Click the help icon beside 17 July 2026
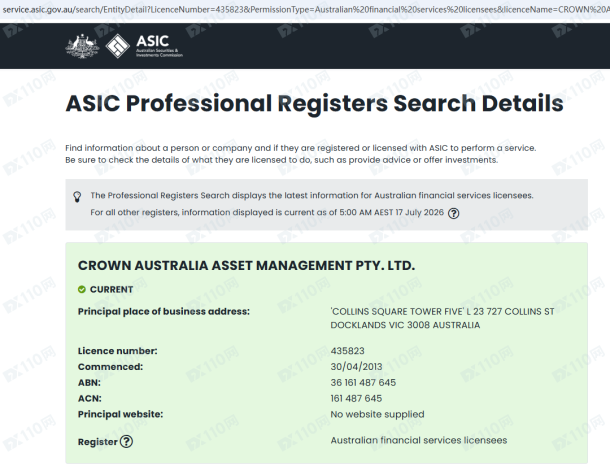The height and width of the screenshot is (466, 610). point(454,213)
